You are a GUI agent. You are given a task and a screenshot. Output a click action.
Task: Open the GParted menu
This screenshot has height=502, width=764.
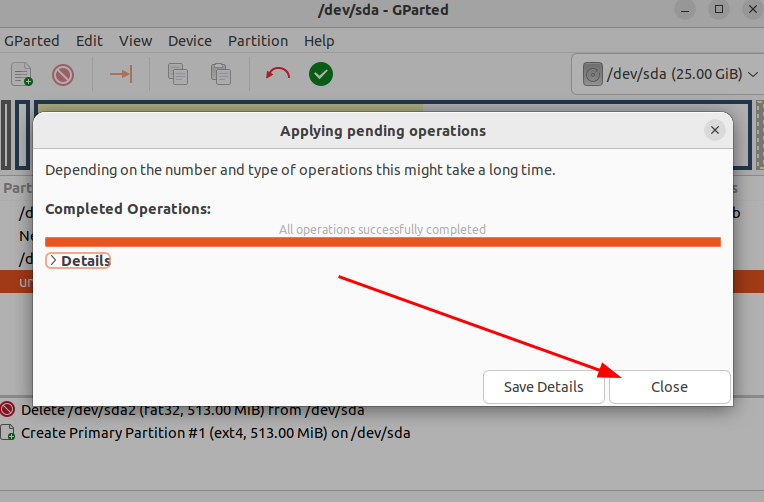[x=32, y=41]
